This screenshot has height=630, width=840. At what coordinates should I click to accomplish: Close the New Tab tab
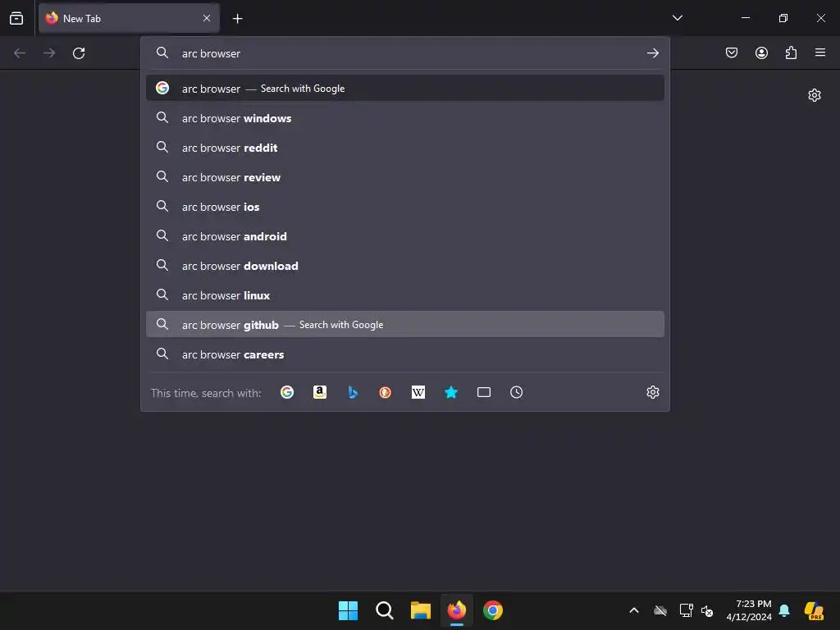207,18
